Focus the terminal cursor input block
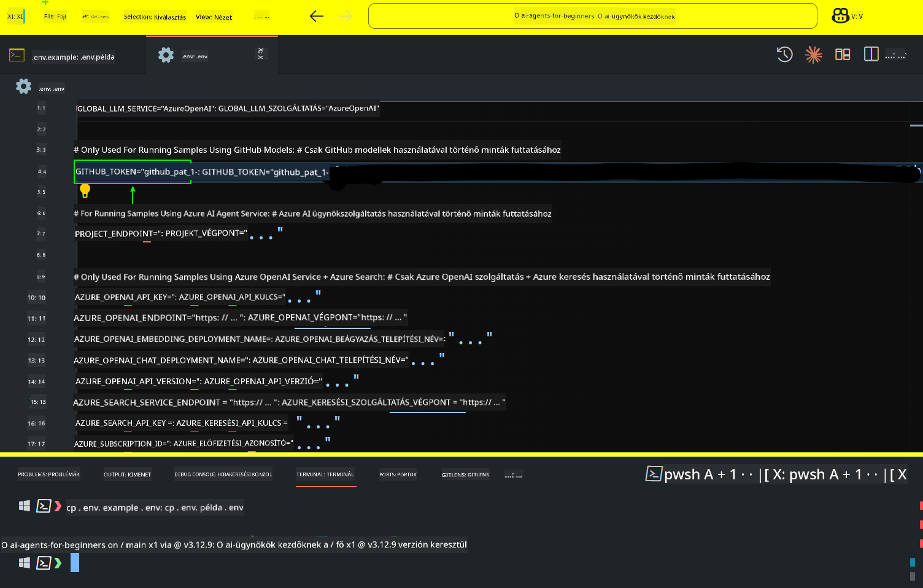Image resolution: width=923 pixels, height=588 pixels. point(75,563)
